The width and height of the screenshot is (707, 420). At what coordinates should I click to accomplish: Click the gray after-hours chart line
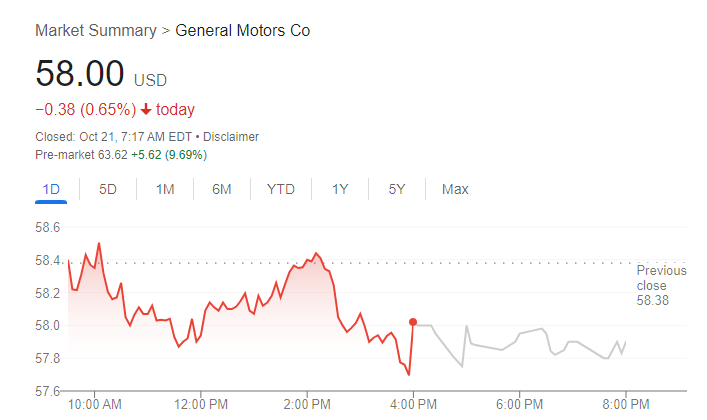click(x=520, y=338)
